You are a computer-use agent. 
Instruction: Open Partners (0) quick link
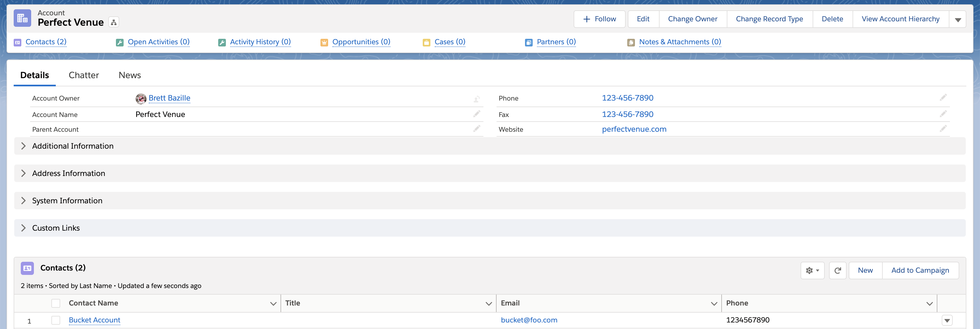pyautogui.click(x=556, y=42)
